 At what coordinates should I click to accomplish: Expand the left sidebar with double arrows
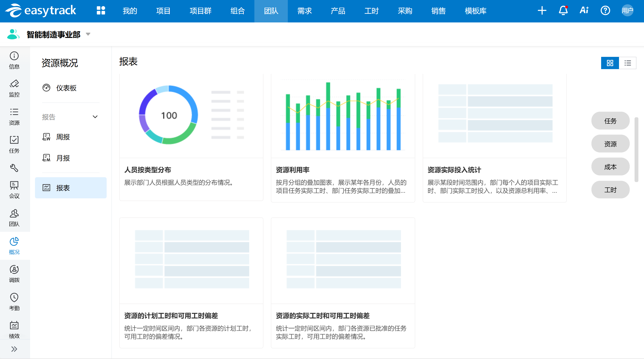click(14, 349)
